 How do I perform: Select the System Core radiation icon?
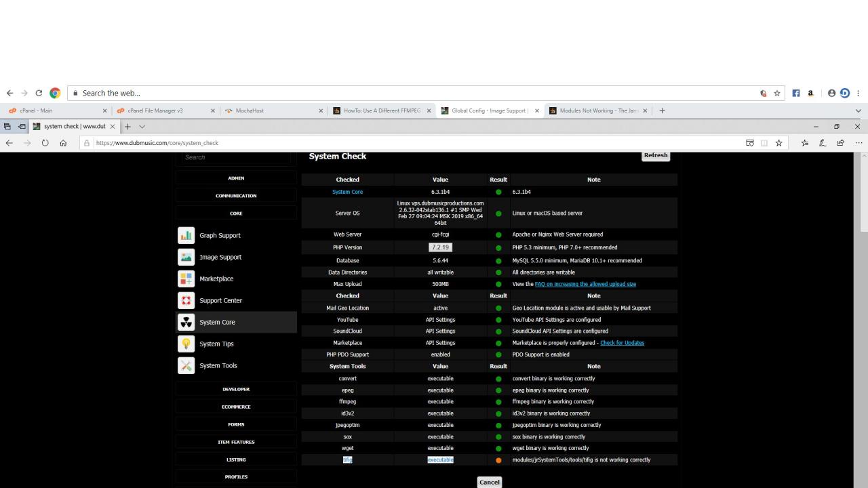pyautogui.click(x=186, y=322)
